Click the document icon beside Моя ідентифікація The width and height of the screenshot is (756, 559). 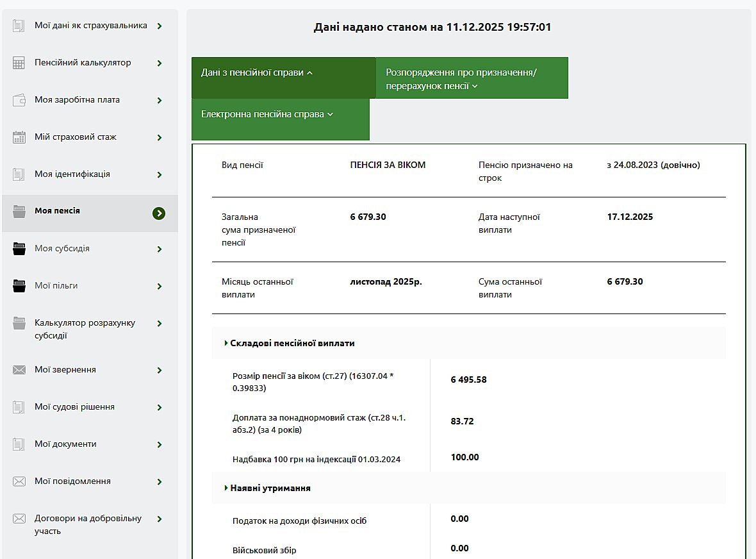19,174
